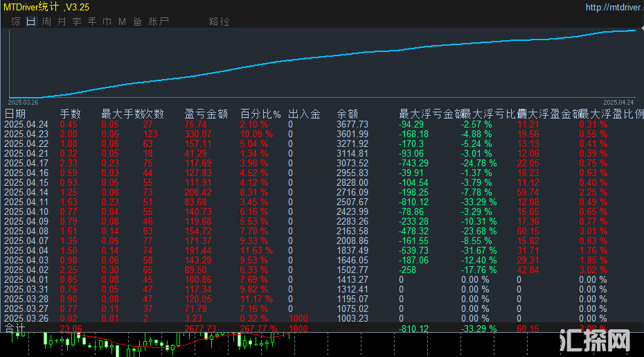Screen dimensions: 644x357
Task: Click the 合计 total row label
Action: tap(15, 328)
